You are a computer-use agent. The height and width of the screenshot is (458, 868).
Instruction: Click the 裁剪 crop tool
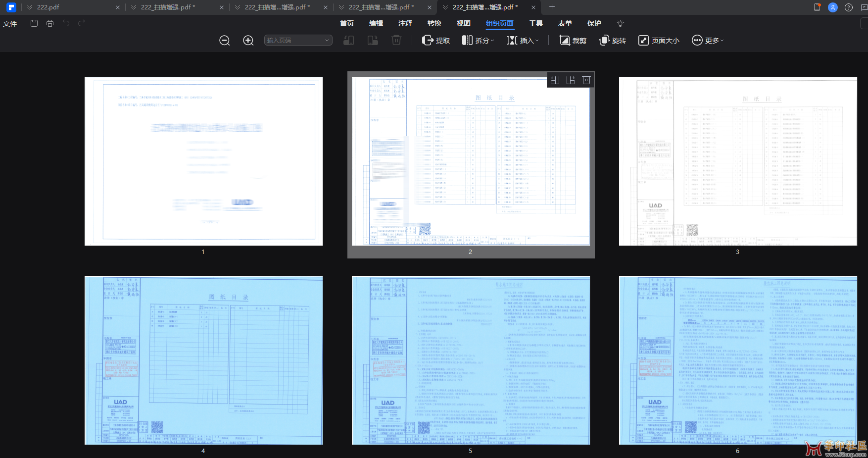tap(573, 41)
